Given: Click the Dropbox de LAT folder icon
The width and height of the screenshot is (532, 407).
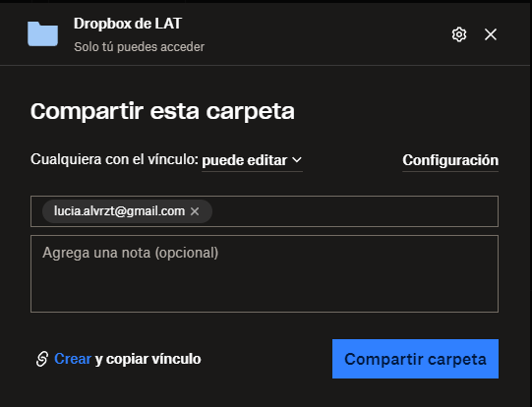Looking at the screenshot, I should [42, 33].
